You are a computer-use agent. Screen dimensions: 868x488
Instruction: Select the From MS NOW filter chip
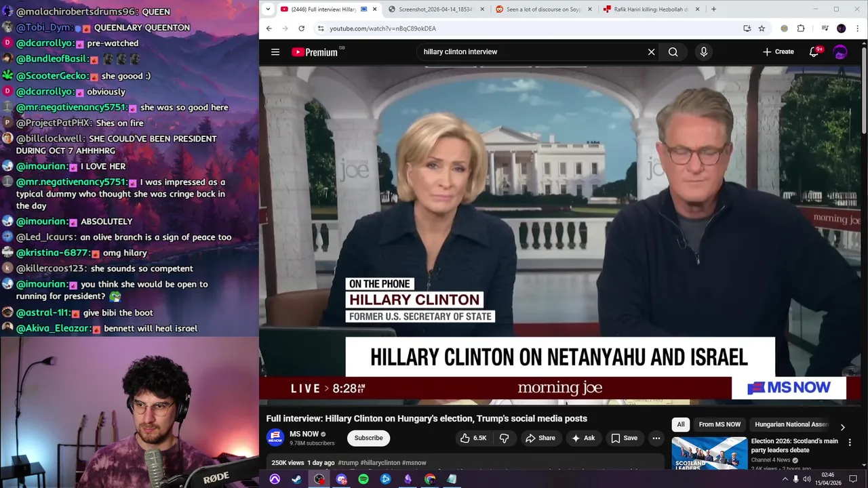pos(719,424)
